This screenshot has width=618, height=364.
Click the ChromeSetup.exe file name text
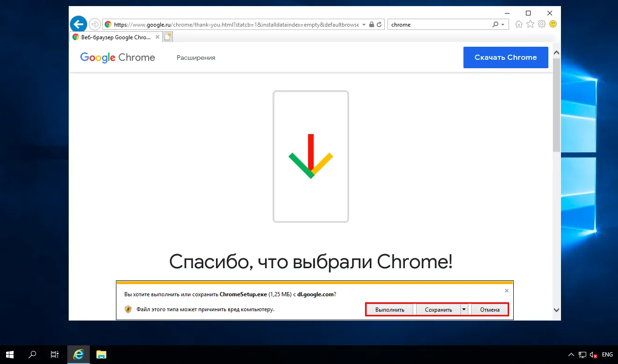click(x=243, y=294)
